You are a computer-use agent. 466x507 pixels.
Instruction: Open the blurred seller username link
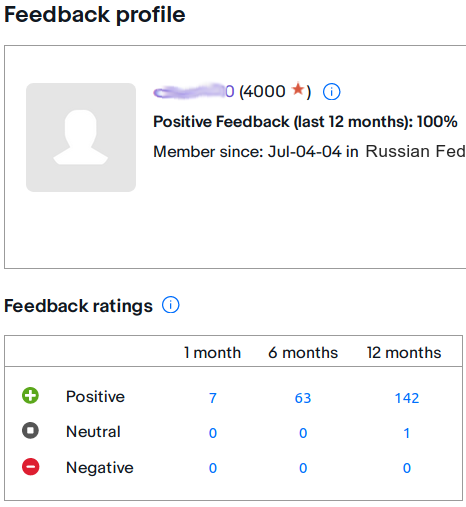pyautogui.click(x=194, y=91)
